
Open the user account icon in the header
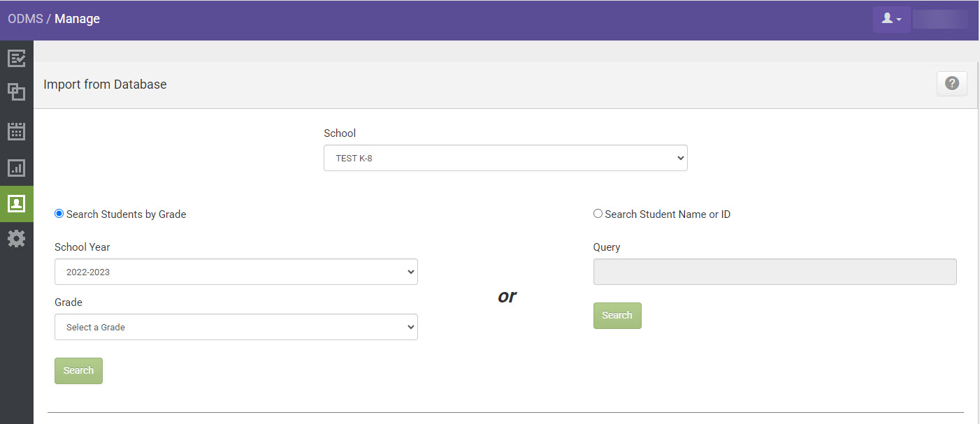click(x=888, y=19)
